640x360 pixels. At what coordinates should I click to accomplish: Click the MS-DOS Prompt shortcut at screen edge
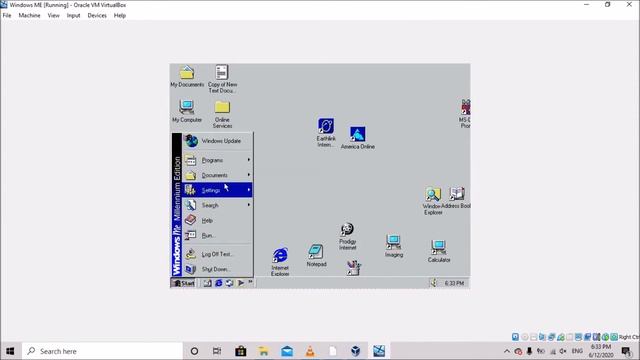tap(465, 113)
